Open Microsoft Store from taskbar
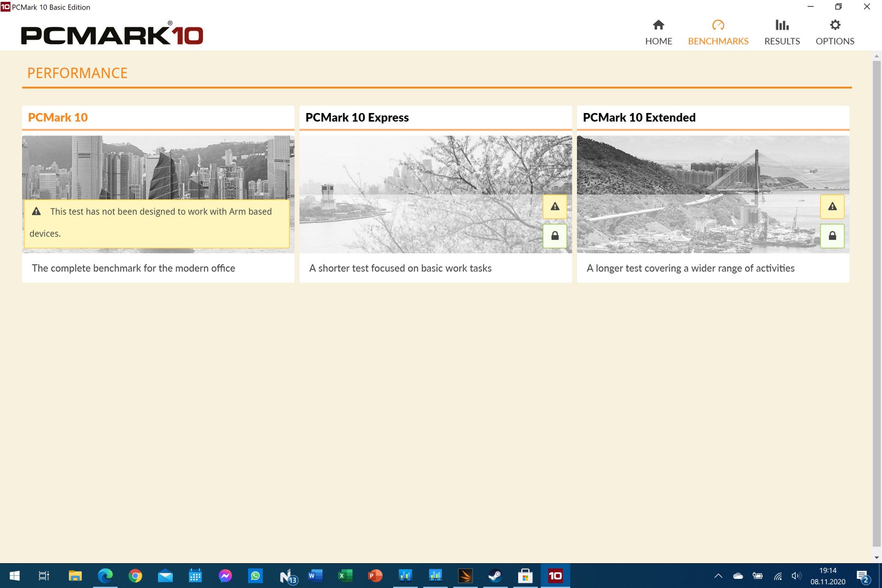The image size is (882, 588). 525,576
